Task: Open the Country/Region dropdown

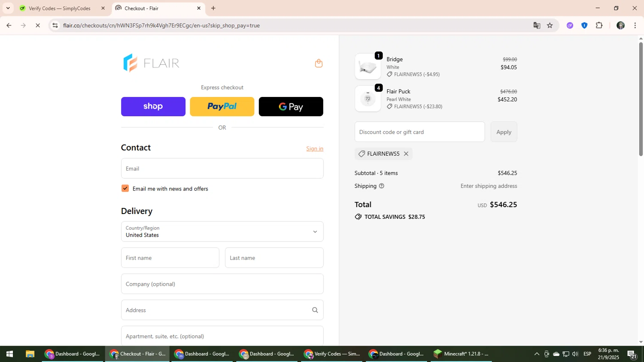Action: (x=222, y=232)
